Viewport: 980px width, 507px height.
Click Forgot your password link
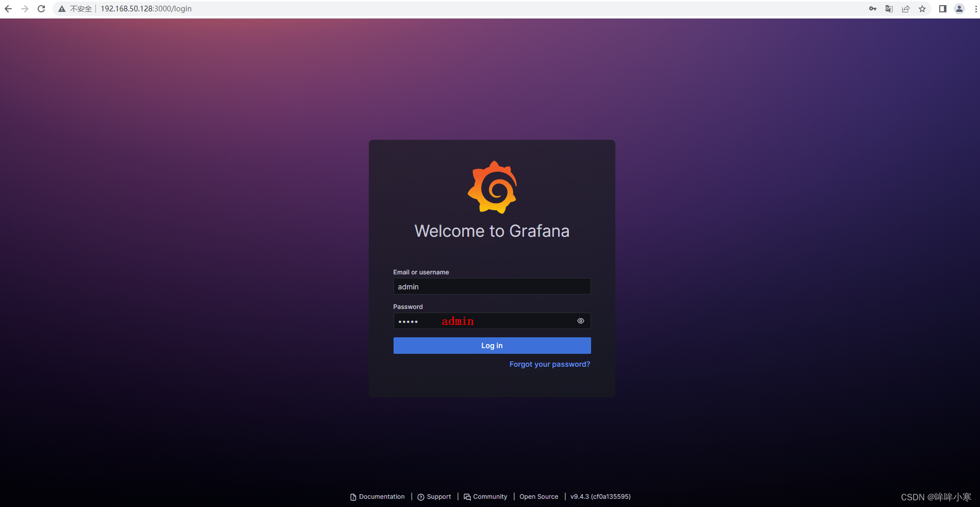549,364
